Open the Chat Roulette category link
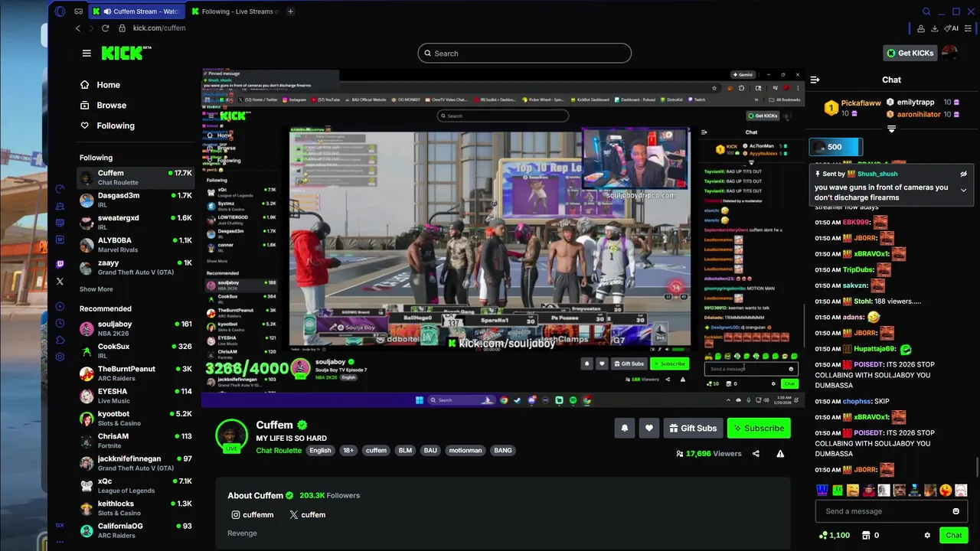Viewport: 980px width, 551px height. [x=279, y=451]
